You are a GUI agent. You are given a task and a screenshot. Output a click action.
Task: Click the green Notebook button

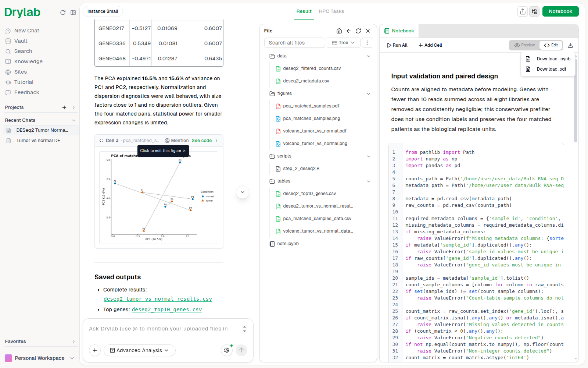point(560,11)
